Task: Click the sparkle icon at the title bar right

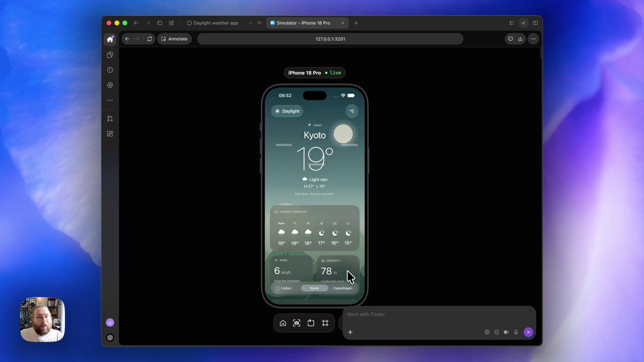Action: 523,23
